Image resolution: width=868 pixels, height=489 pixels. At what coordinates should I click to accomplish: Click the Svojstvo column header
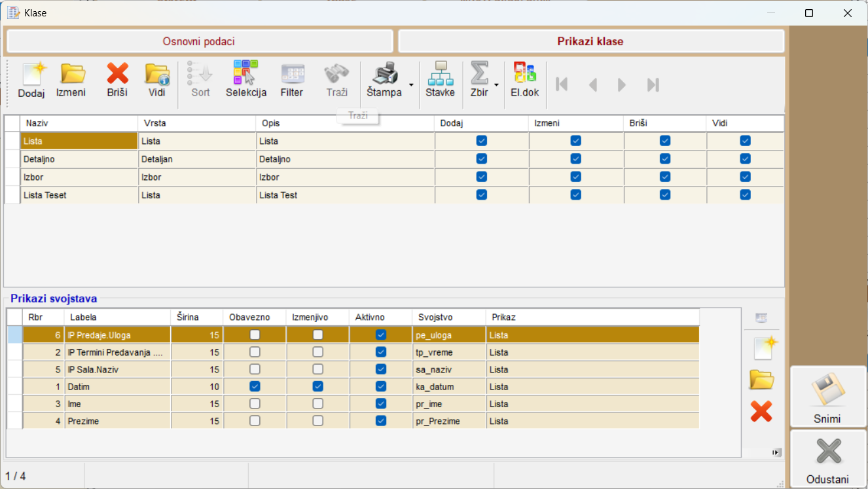coord(449,317)
